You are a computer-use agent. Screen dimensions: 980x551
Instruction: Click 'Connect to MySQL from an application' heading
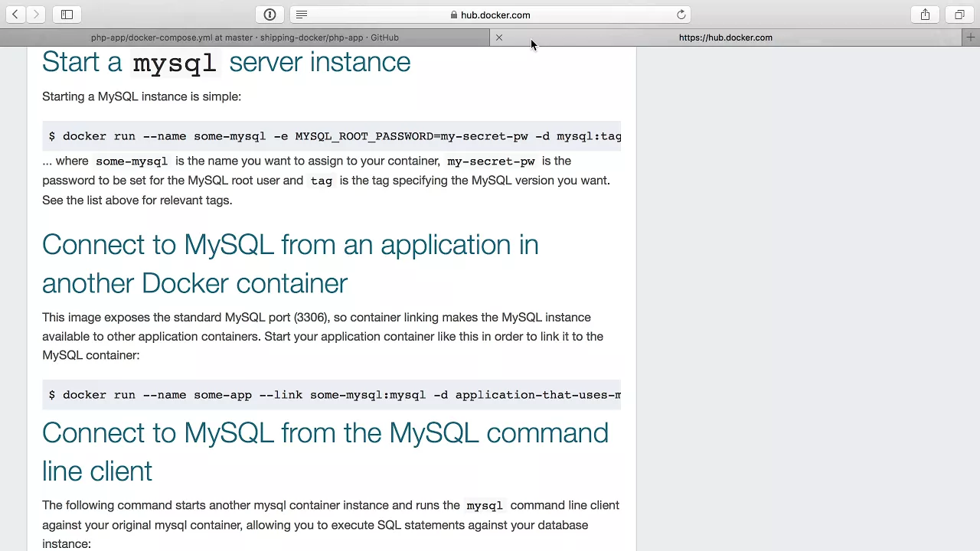[290, 264]
